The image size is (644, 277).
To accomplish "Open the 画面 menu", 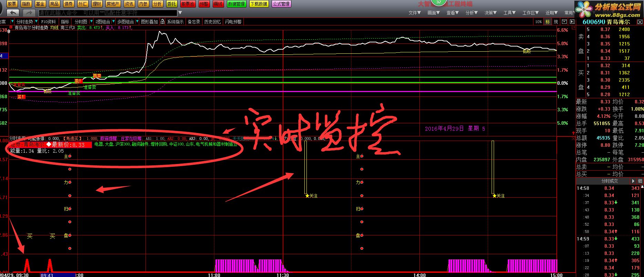I will tap(434, 13).
